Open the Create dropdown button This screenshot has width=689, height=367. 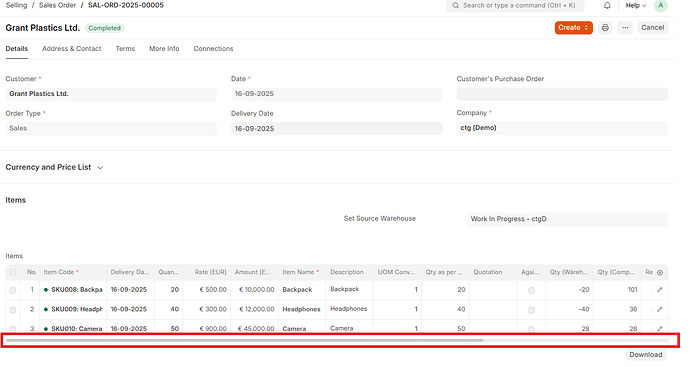[x=573, y=28]
